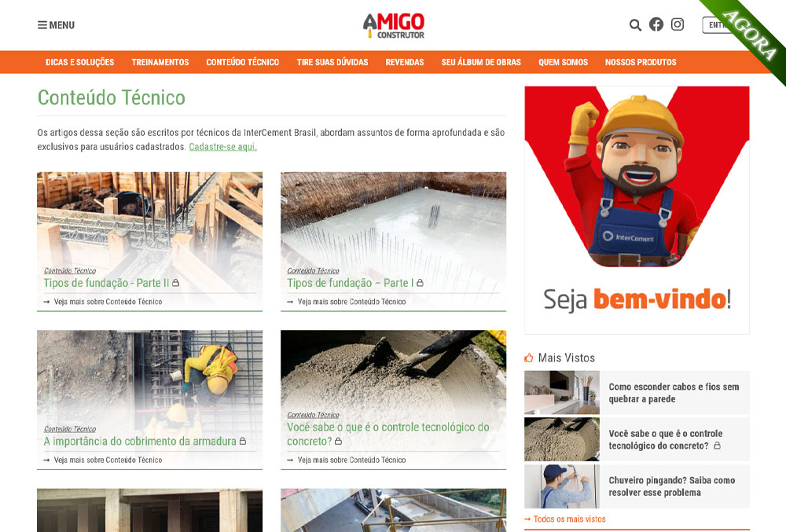The height and width of the screenshot is (532, 786).
Task: Click Veja mais under controle tecnológico do concreto
Action: point(347,460)
